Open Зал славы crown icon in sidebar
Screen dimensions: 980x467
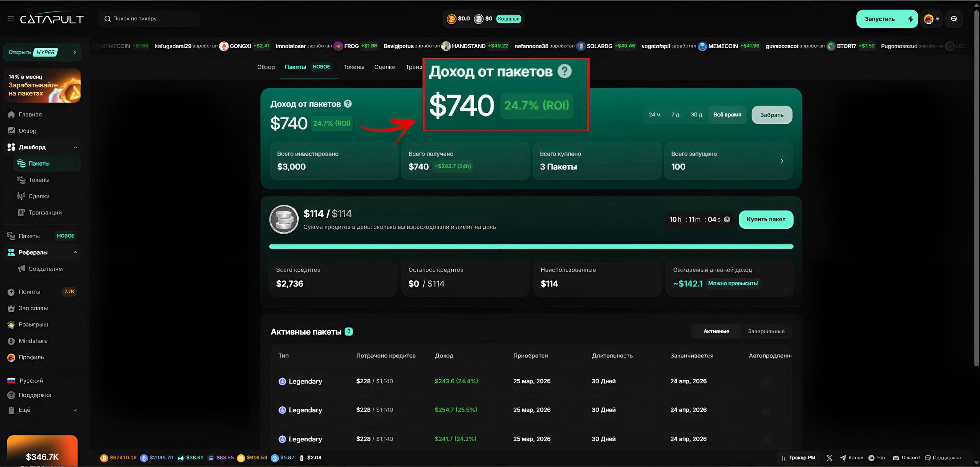11,308
